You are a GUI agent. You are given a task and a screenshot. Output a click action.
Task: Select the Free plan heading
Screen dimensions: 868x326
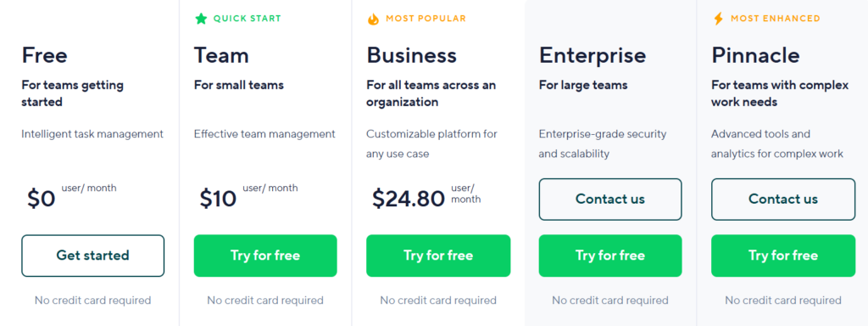coord(44,55)
